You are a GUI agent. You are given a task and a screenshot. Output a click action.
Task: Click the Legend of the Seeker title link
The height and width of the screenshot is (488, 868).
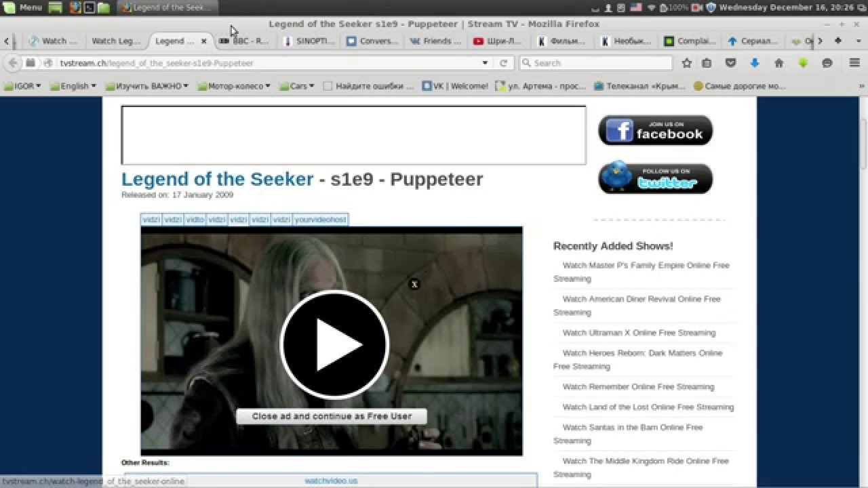pos(217,179)
